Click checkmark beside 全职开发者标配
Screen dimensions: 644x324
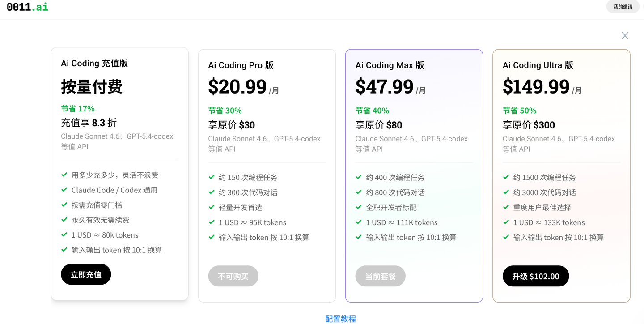click(x=359, y=207)
